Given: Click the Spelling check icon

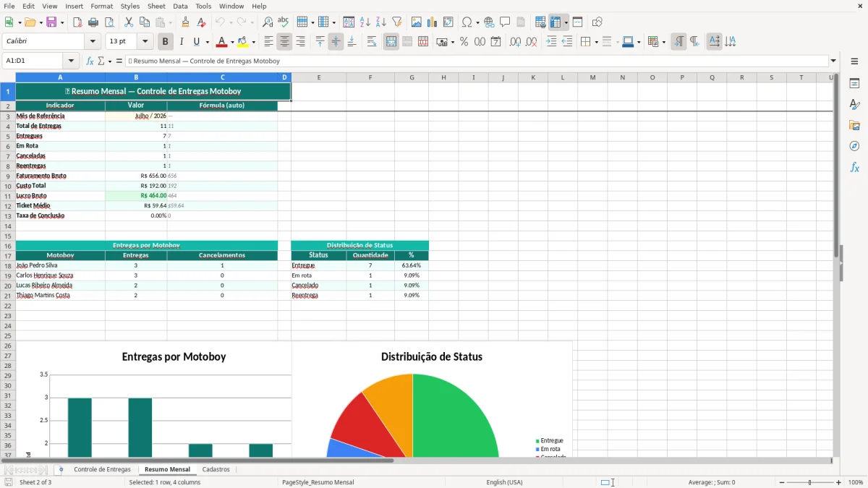Looking at the screenshot, I should pyautogui.click(x=284, y=22).
